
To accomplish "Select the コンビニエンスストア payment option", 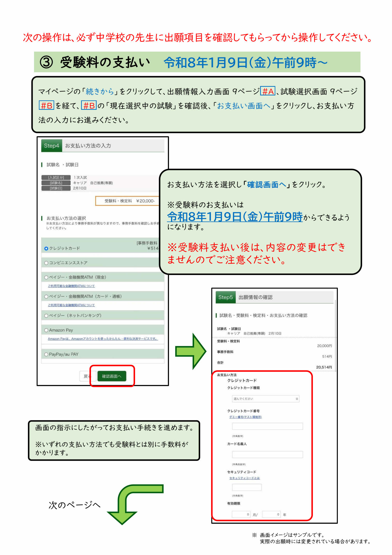I will 46,263.
